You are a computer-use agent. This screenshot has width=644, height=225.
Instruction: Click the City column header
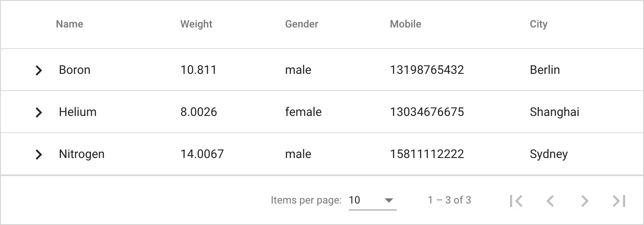pyautogui.click(x=538, y=24)
